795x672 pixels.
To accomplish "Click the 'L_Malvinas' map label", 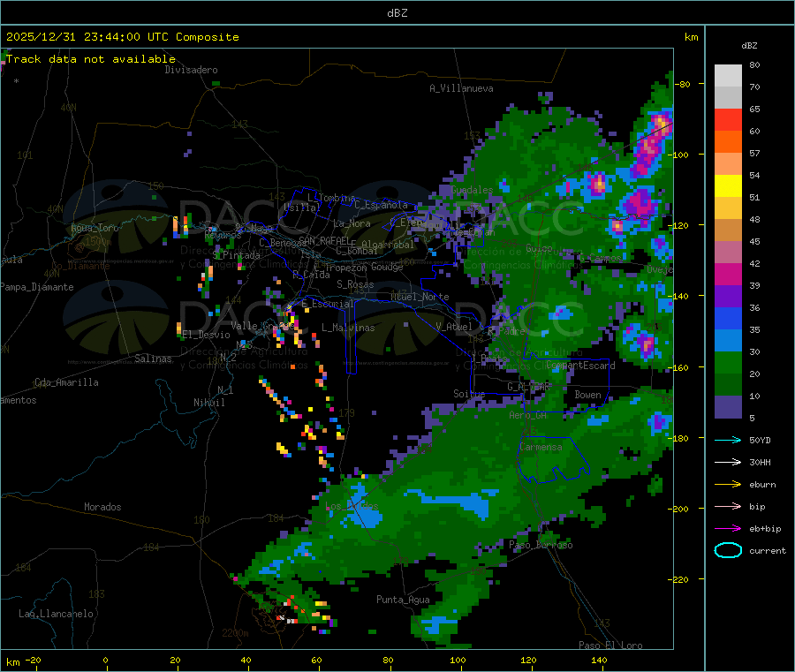I will pos(348,328).
